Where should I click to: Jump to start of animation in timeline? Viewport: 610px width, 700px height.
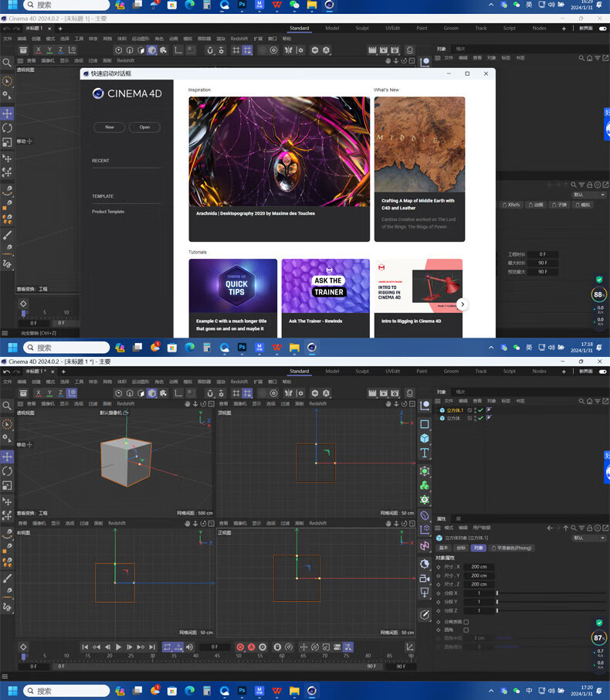pyautogui.click(x=85, y=647)
